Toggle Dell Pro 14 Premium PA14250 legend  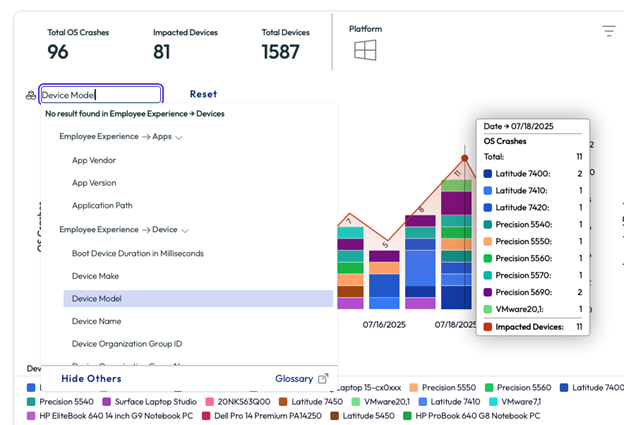point(262,416)
